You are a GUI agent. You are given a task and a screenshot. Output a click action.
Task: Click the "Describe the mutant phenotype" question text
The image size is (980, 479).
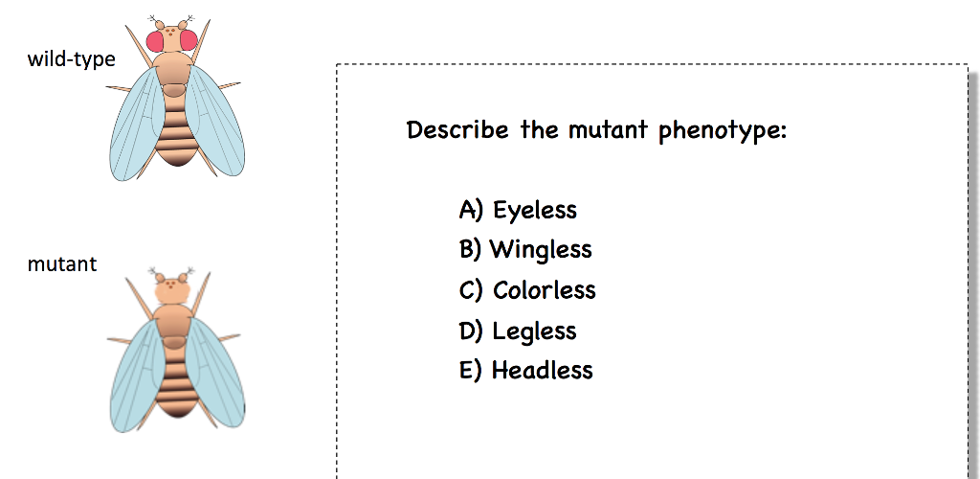coord(595,130)
